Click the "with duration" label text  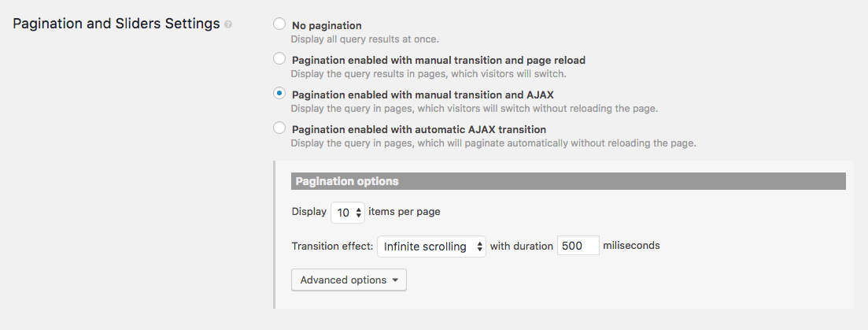click(521, 246)
